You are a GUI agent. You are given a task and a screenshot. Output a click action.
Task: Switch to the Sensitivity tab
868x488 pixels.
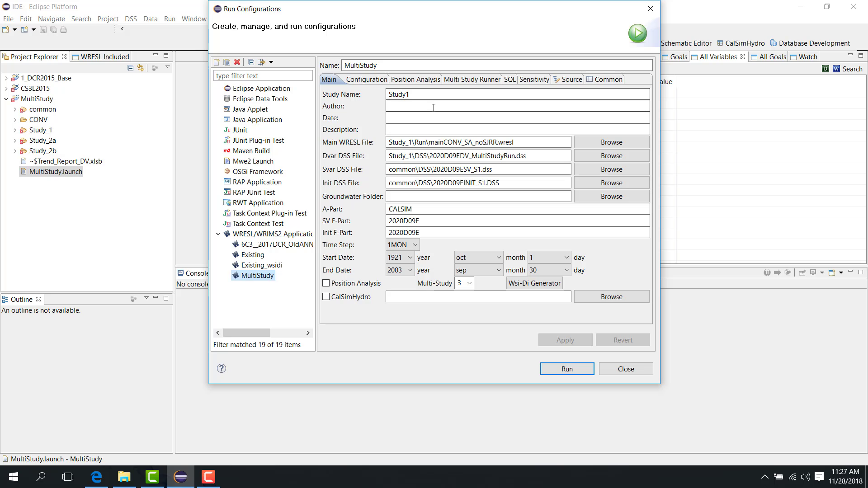pos(534,79)
